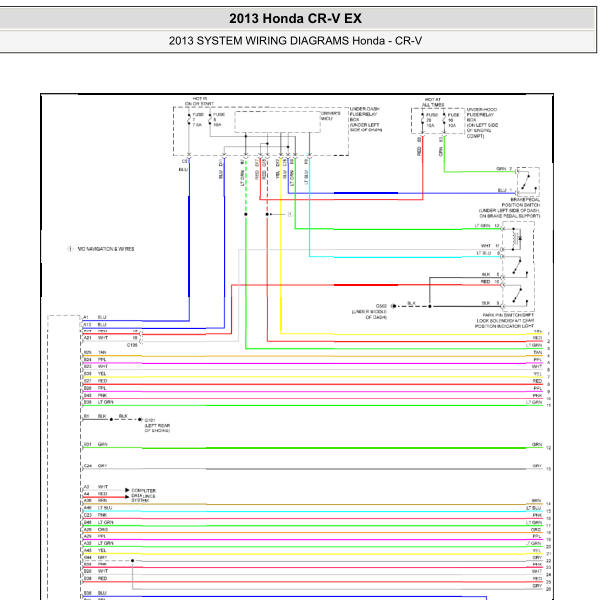Click the "(UNDER MIDDLE OF DASH)" note
Screen dimensions: 600x600
(x=369, y=314)
